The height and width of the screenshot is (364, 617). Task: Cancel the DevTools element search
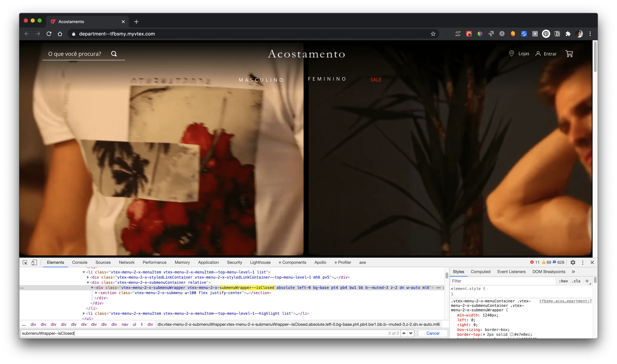pos(433,333)
